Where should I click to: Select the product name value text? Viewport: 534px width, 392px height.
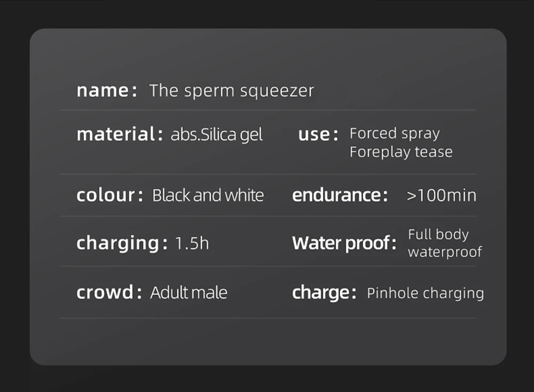point(232,91)
